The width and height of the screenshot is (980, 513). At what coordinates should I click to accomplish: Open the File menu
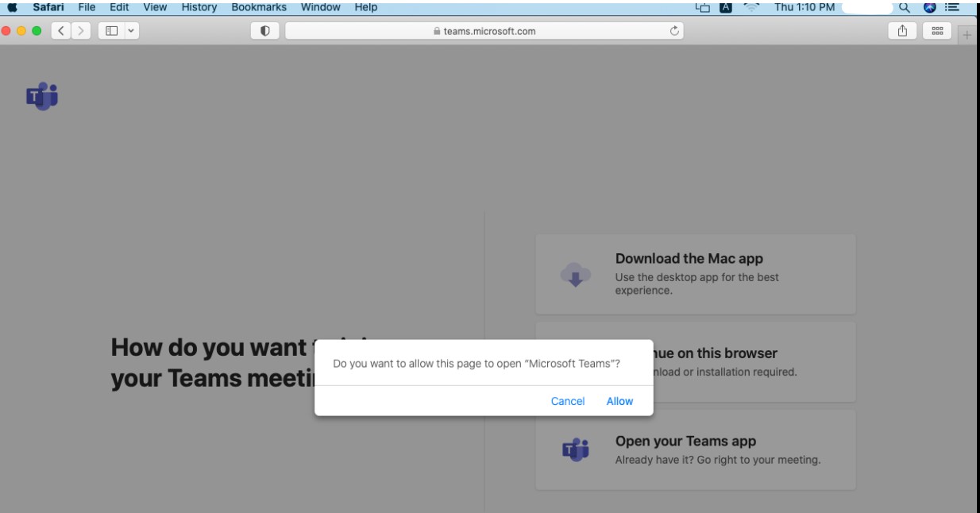(x=85, y=7)
